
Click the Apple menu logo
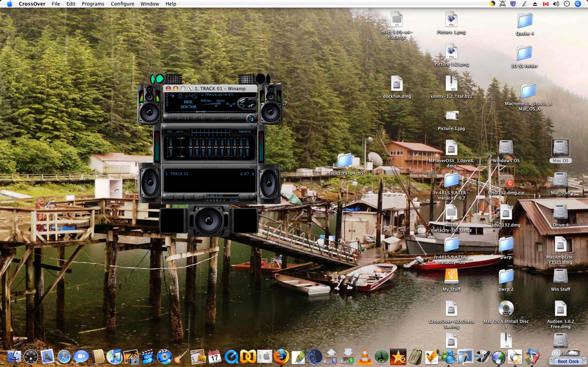[x=10, y=4]
